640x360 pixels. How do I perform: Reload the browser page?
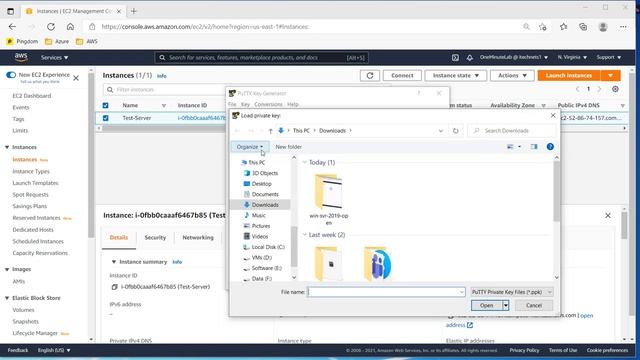pyautogui.click(x=51, y=27)
